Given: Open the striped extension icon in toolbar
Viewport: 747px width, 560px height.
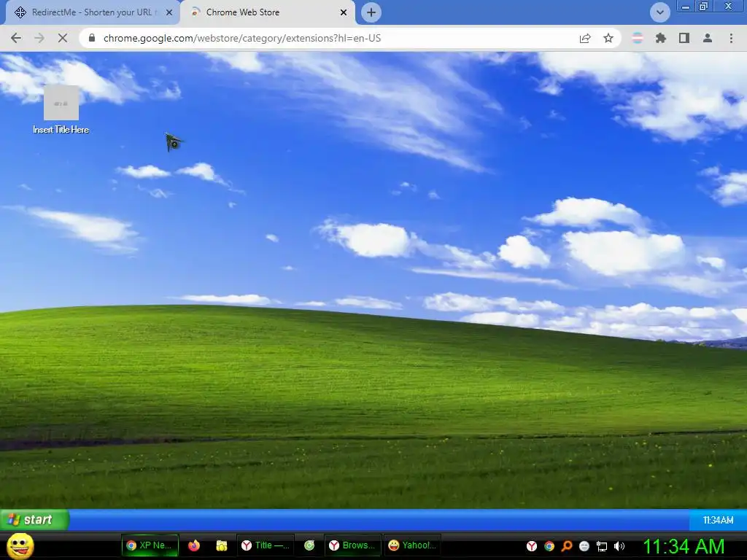Looking at the screenshot, I should point(638,38).
